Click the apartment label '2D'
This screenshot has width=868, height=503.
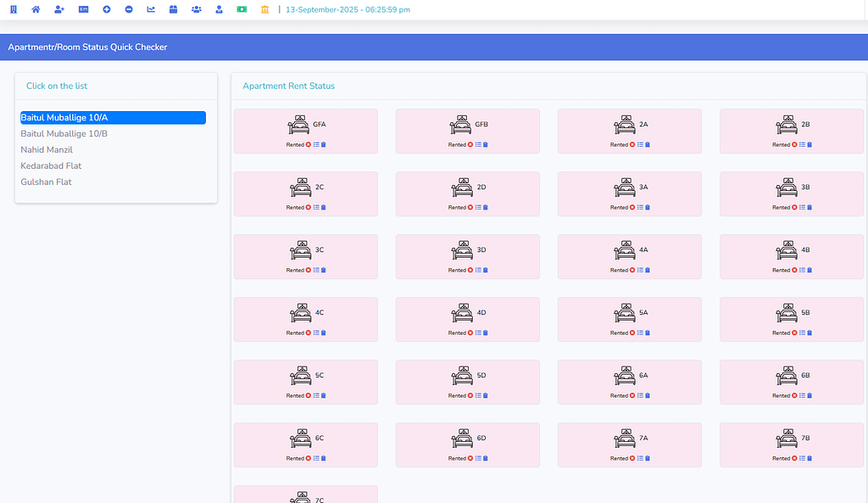click(481, 187)
